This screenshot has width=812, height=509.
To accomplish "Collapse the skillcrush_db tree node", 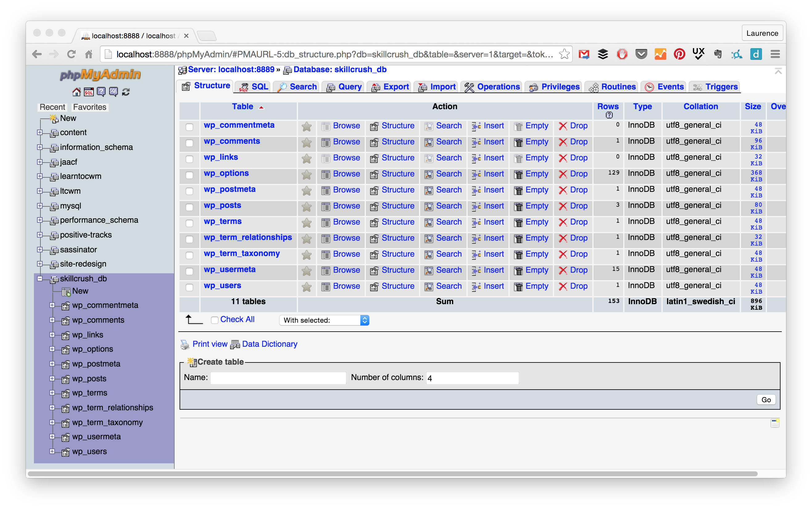I will (40, 278).
